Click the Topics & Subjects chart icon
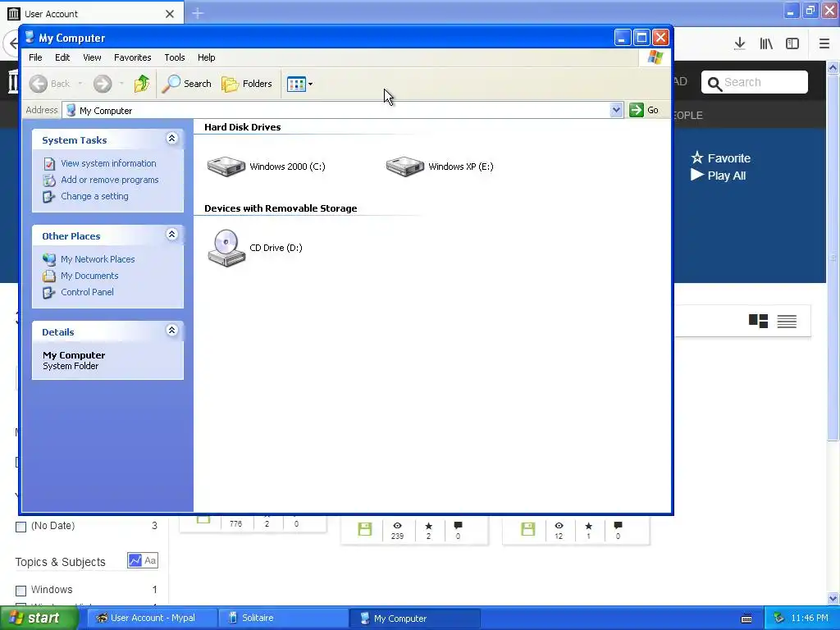The image size is (840, 630). (135, 560)
